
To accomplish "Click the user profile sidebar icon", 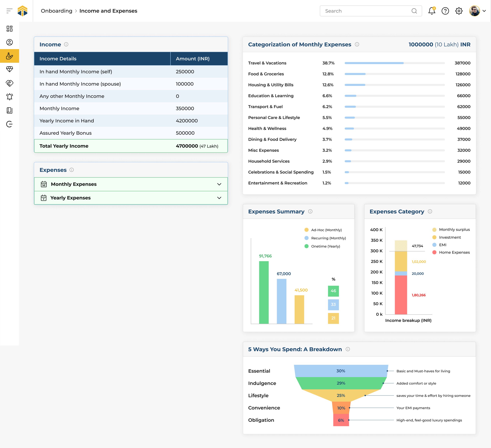I will [x=10, y=42].
